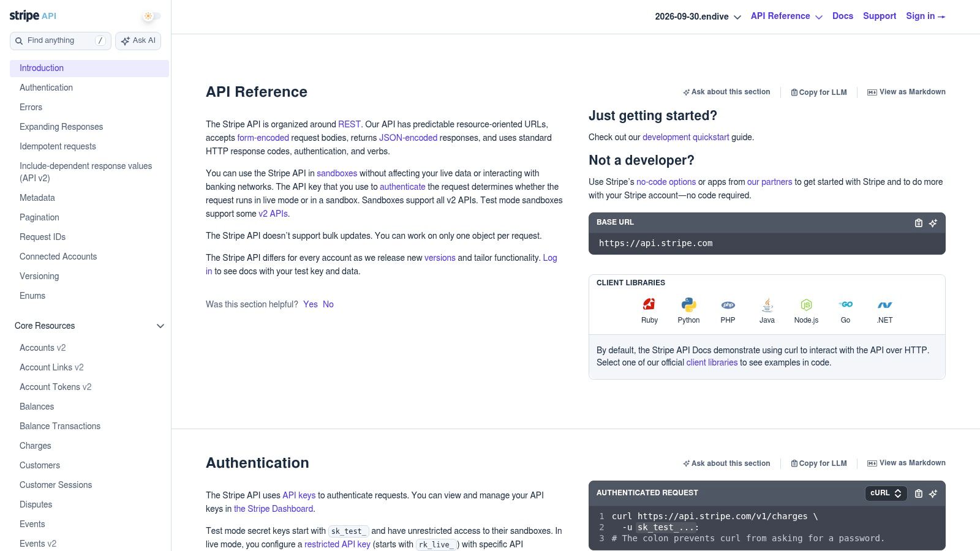This screenshot has width=980, height=551.
Task: Select the Node.js client library icon
Action: tap(806, 305)
